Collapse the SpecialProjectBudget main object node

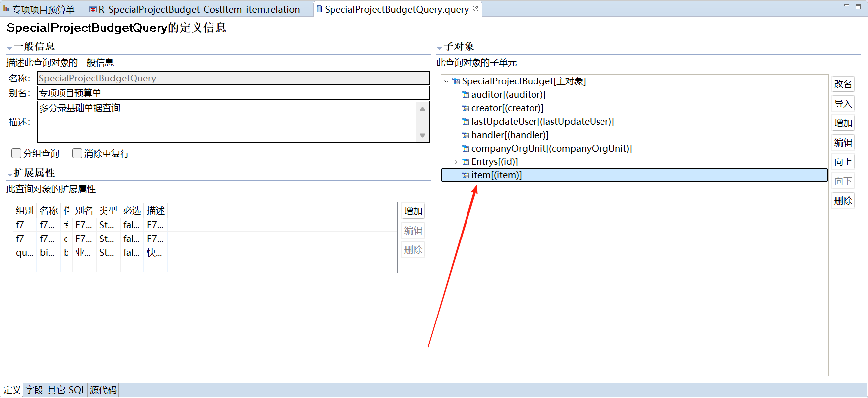pos(446,81)
